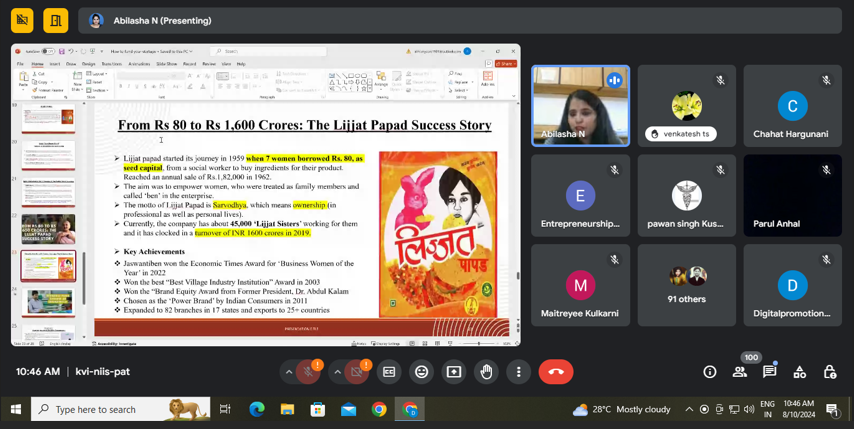Click the Save icon in PowerPoint title bar

click(62, 51)
